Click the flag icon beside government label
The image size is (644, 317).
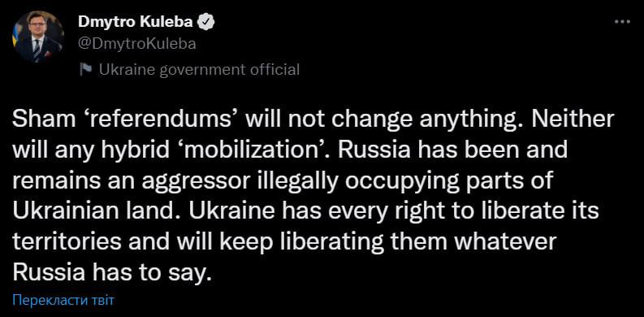(x=85, y=70)
